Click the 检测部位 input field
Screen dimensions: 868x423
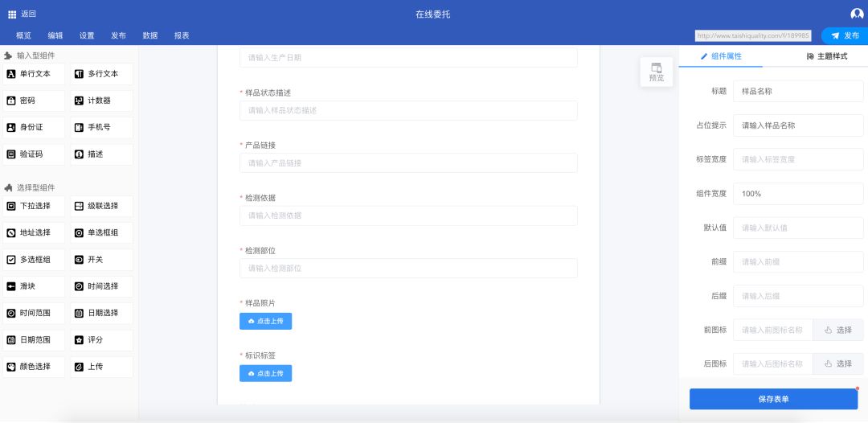(408, 269)
